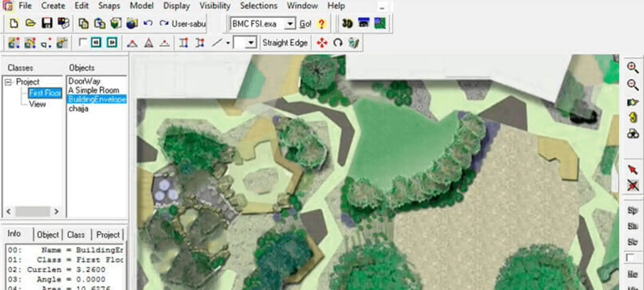Open the Create menu
This screenshot has height=290, width=644.
[53, 6]
